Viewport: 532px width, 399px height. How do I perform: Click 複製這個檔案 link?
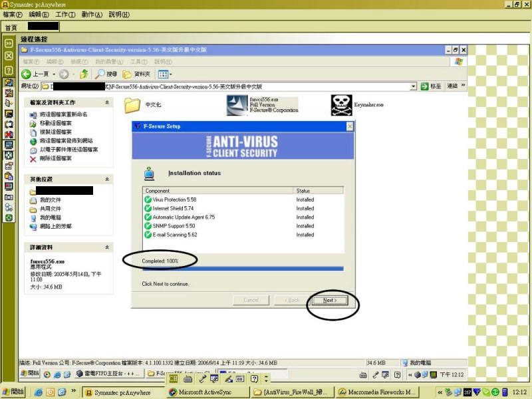[56, 132]
